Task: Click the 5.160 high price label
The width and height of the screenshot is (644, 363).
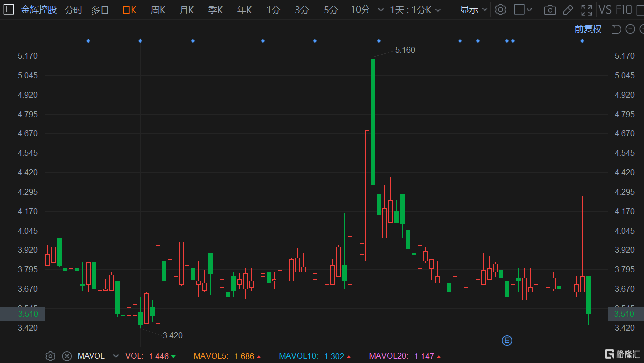Action: click(x=405, y=50)
